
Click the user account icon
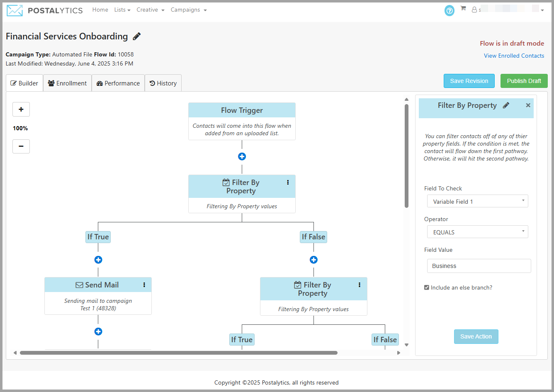click(x=474, y=10)
